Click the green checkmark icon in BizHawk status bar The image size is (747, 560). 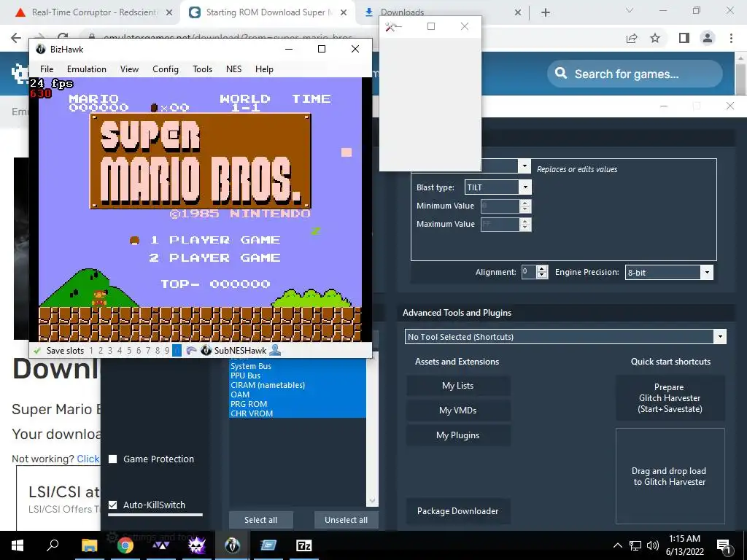click(x=36, y=351)
